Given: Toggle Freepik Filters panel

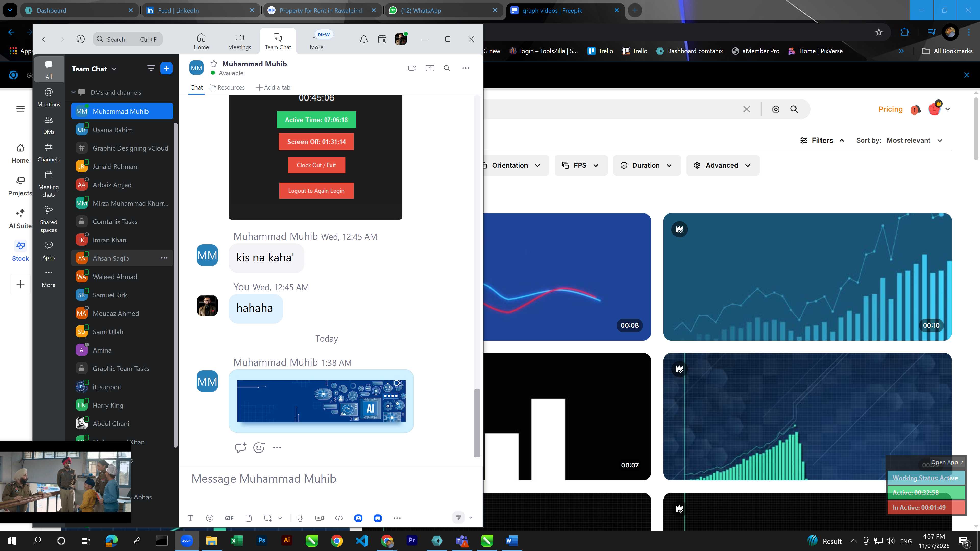Looking at the screenshot, I should coord(822,140).
